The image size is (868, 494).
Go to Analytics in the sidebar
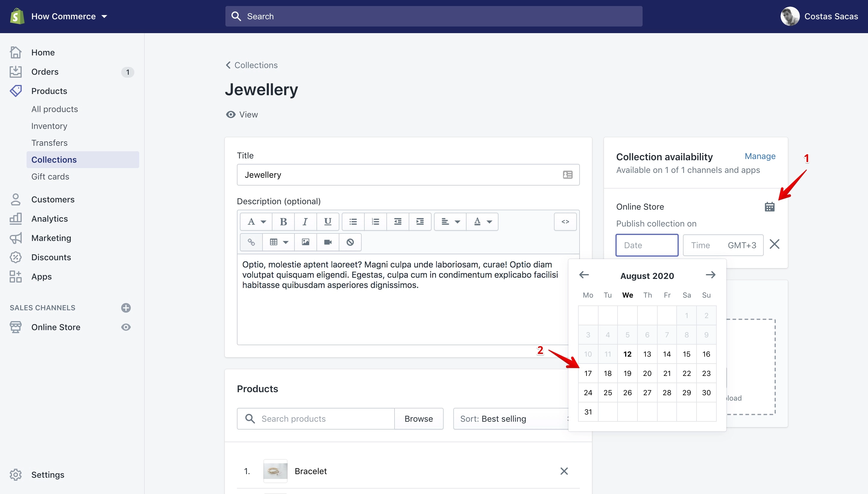click(x=49, y=219)
